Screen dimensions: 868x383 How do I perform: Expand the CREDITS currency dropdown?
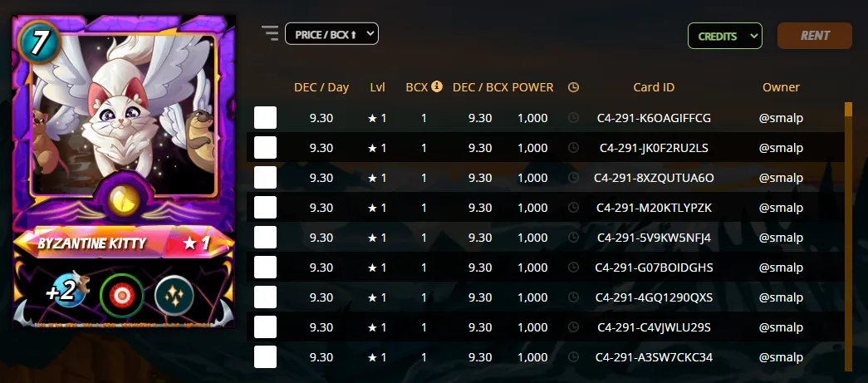[x=724, y=36]
